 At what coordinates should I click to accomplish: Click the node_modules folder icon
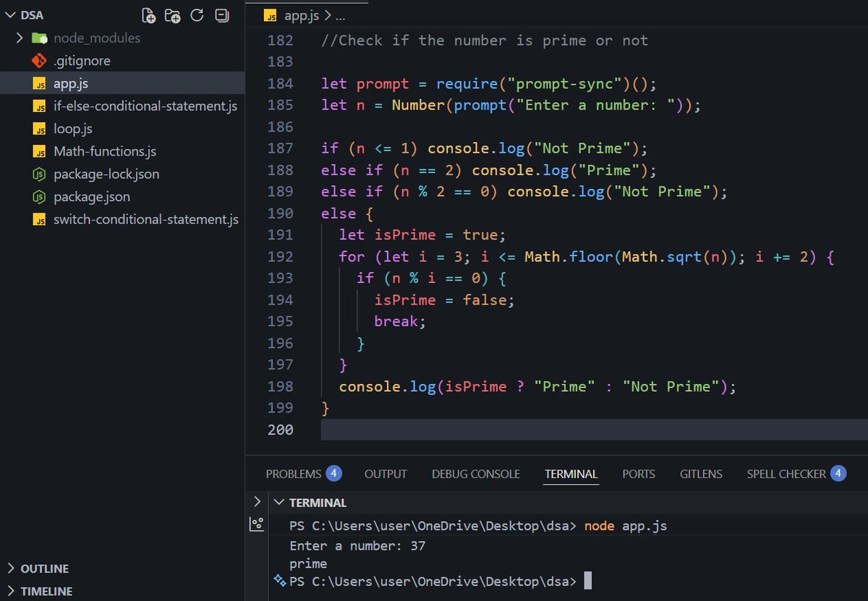(x=40, y=38)
